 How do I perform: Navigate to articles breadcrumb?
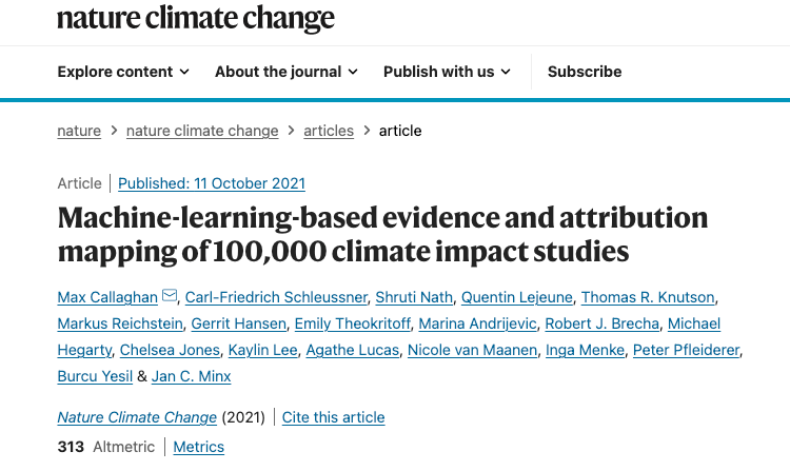pyautogui.click(x=328, y=130)
